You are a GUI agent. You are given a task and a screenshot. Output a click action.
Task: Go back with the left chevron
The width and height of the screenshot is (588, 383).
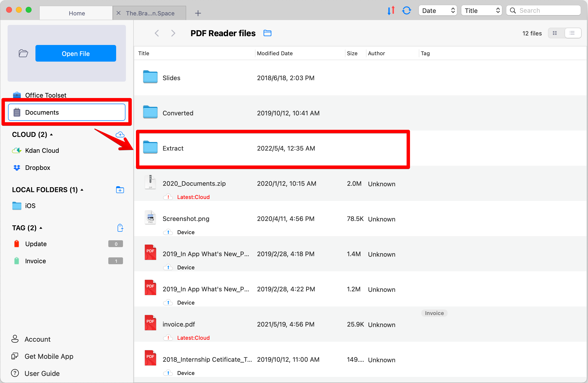(x=157, y=33)
